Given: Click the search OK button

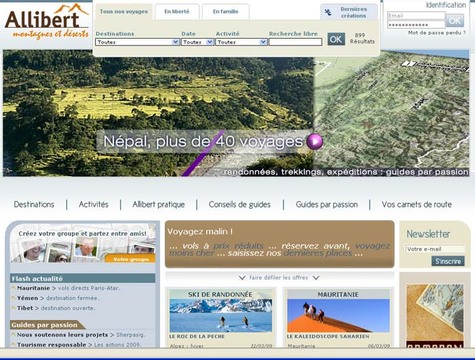Looking at the screenshot, I should [x=336, y=39].
